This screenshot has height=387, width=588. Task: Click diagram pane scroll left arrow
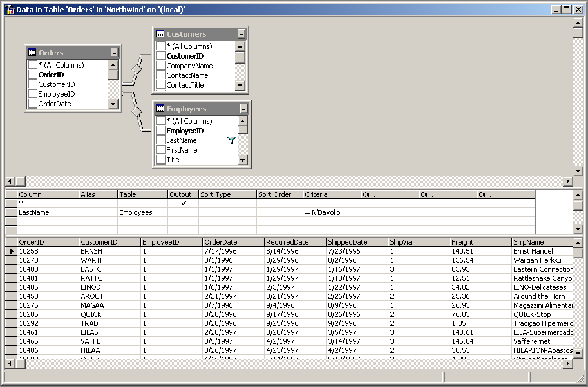[10, 181]
